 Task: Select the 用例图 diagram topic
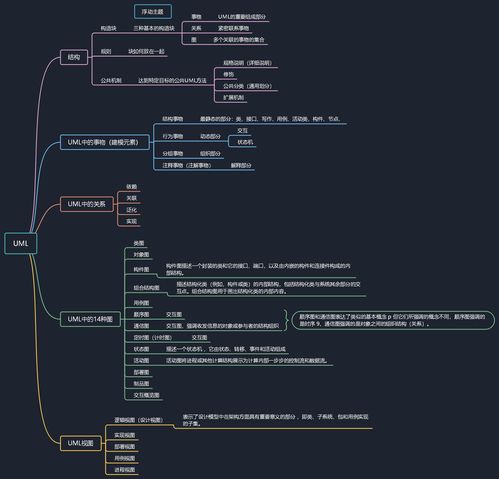point(141,303)
